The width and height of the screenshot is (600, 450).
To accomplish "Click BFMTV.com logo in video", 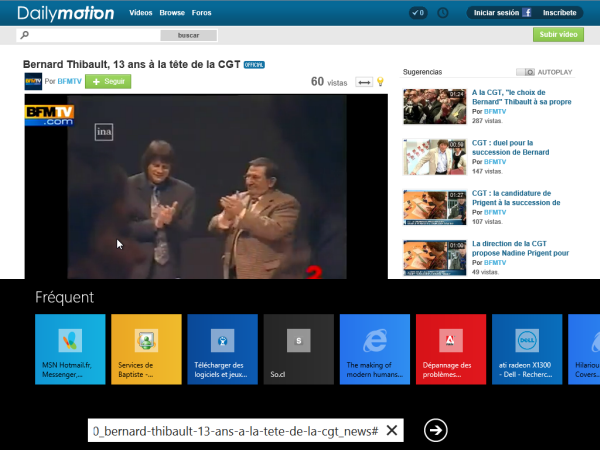I will 49,116.
